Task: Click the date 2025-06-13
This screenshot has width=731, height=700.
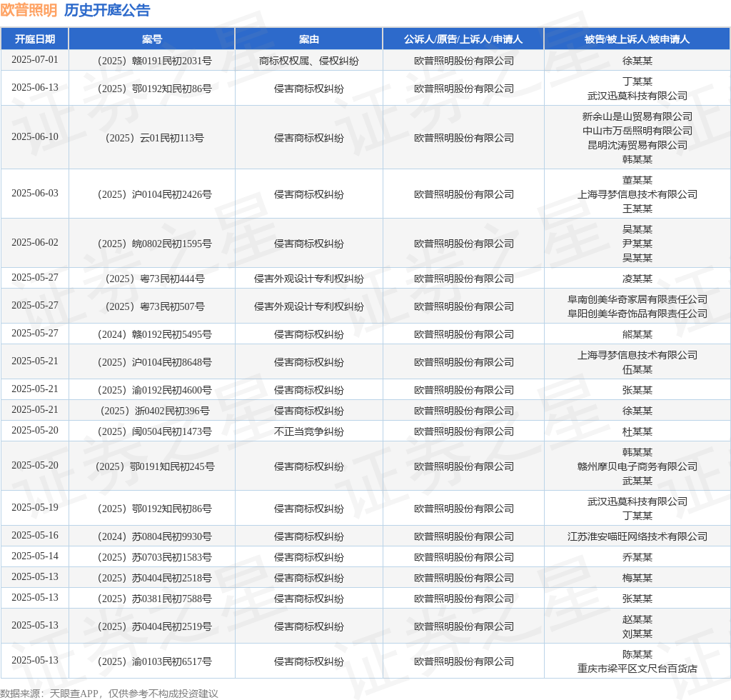Action: (x=35, y=88)
